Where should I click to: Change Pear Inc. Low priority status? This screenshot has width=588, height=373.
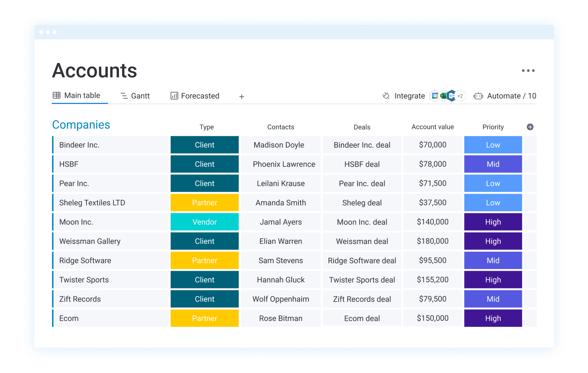(x=493, y=183)
